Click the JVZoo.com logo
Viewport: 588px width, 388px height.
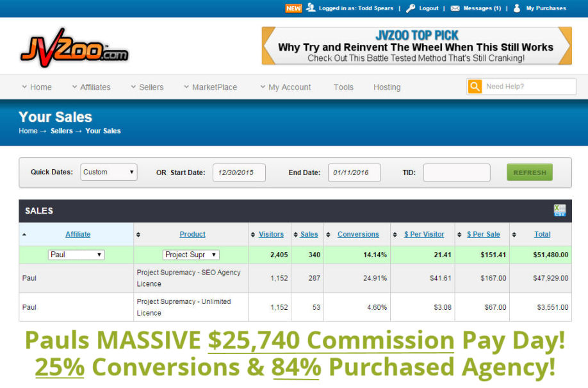pos(74,48)
